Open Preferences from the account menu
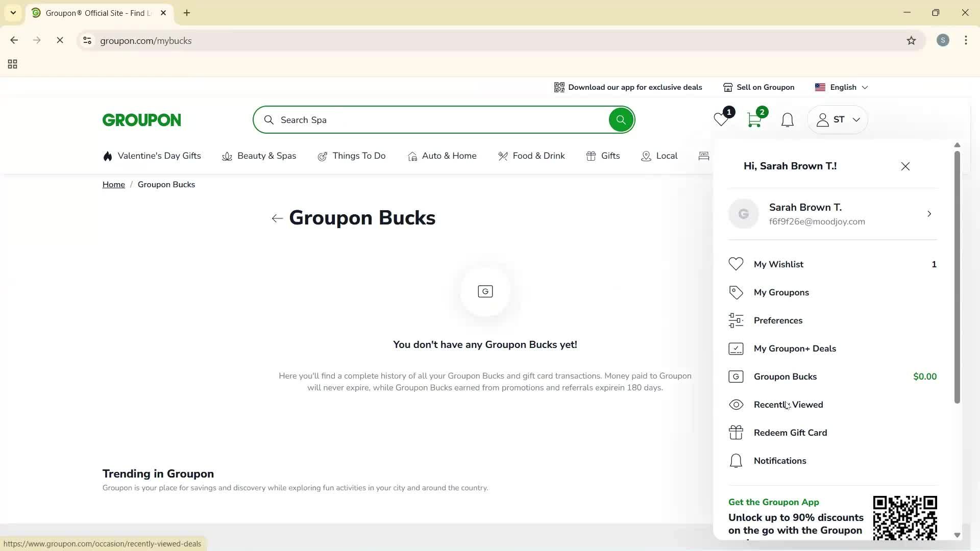Viewport: 980px width, 551px height. (x=778, y=320)
